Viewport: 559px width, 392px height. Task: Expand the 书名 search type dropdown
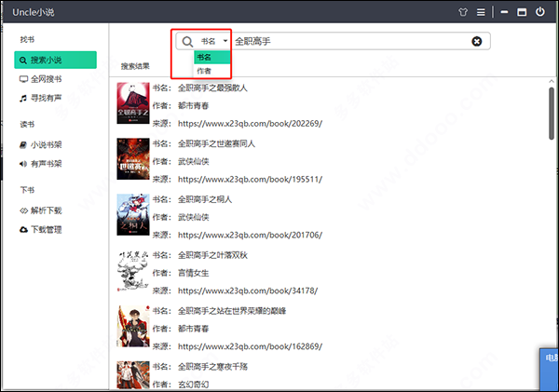[213, 42]
